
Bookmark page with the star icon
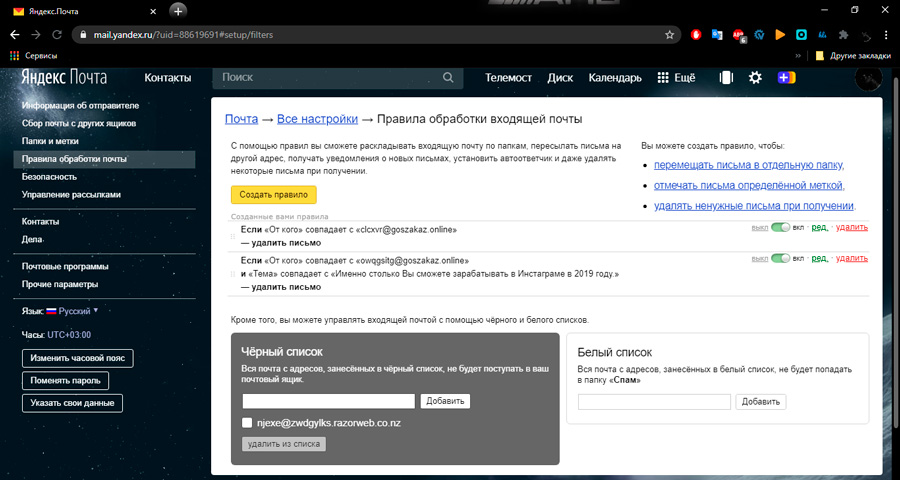tap(669, 34)
